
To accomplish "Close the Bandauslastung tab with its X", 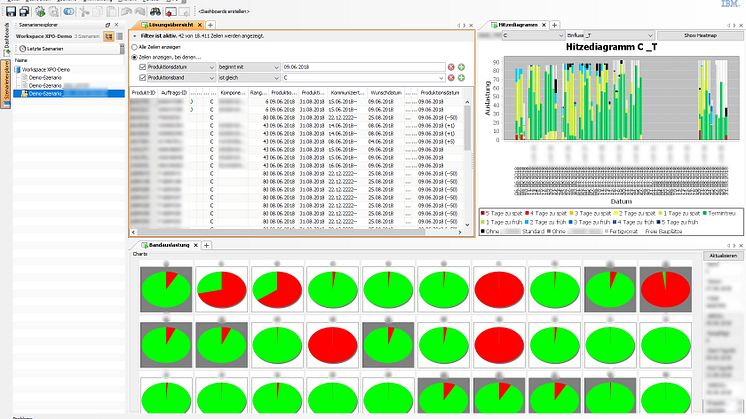I will tap(196, 245).
